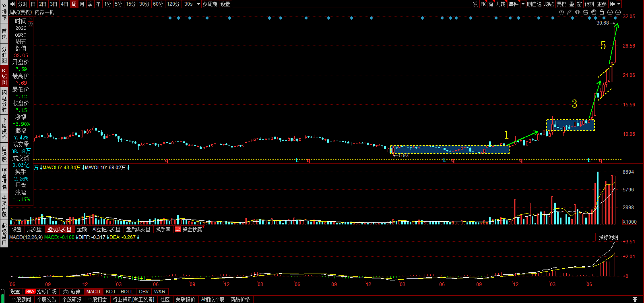The height and width of the screenshot is (303, 644).
Task: Switch indicator to W&R
Action: pos(160,292)
